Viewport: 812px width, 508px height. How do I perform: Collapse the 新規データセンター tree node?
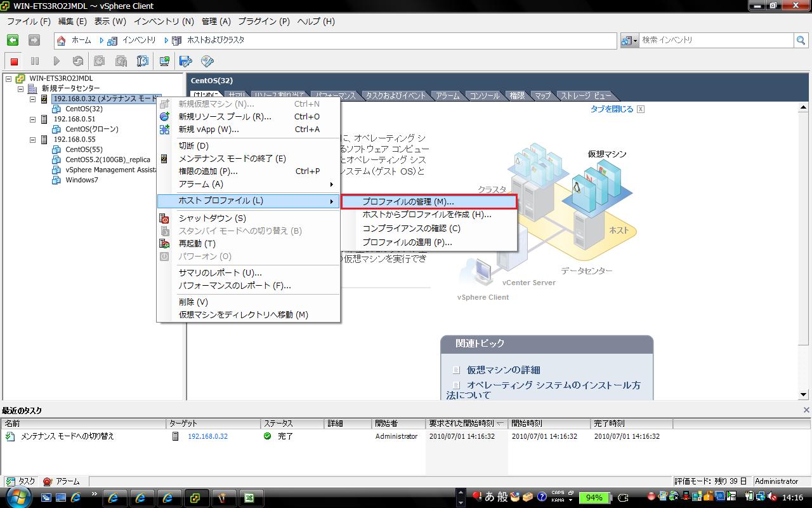point(21,89)
